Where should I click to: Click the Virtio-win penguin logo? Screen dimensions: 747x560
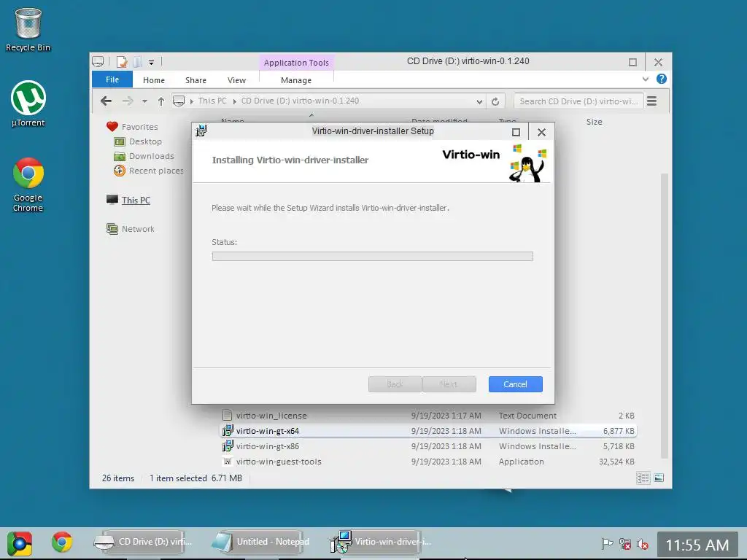click(x=528, y=163)
